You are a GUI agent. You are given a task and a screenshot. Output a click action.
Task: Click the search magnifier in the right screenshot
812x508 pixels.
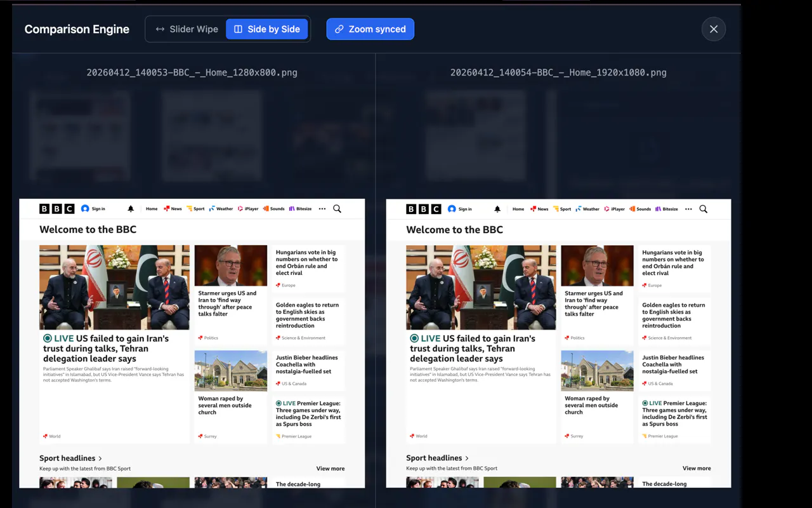coord(704,209)
